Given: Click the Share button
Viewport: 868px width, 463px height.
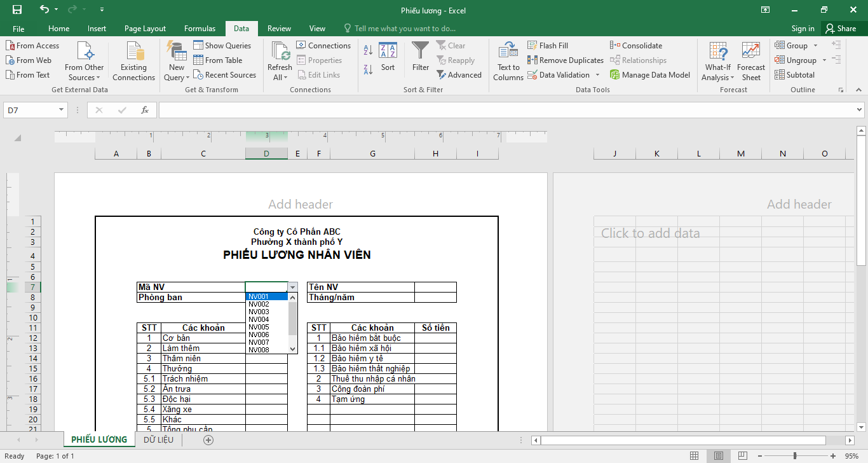Looking at the screenshot, I should point(841,29).
